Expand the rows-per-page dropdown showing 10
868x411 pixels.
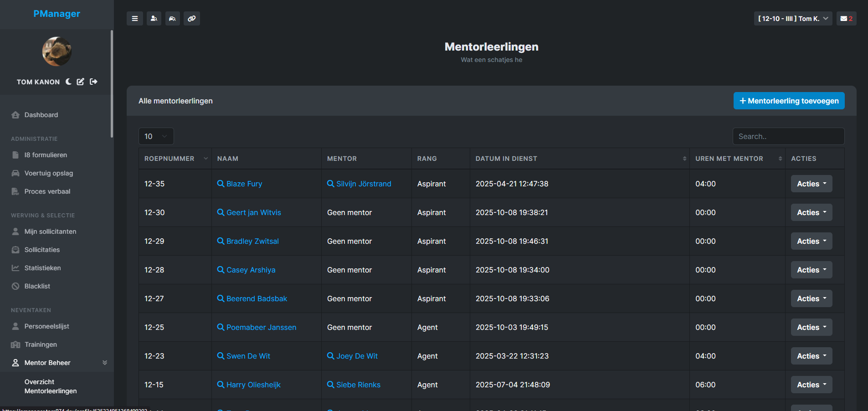pyautogui.click(x=156, y=136)
